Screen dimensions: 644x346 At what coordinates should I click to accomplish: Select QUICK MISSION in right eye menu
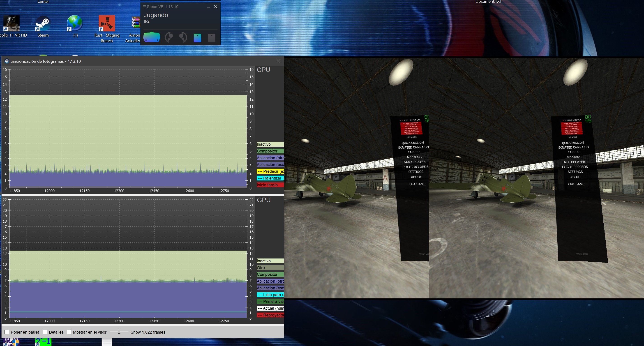point(573,143)
